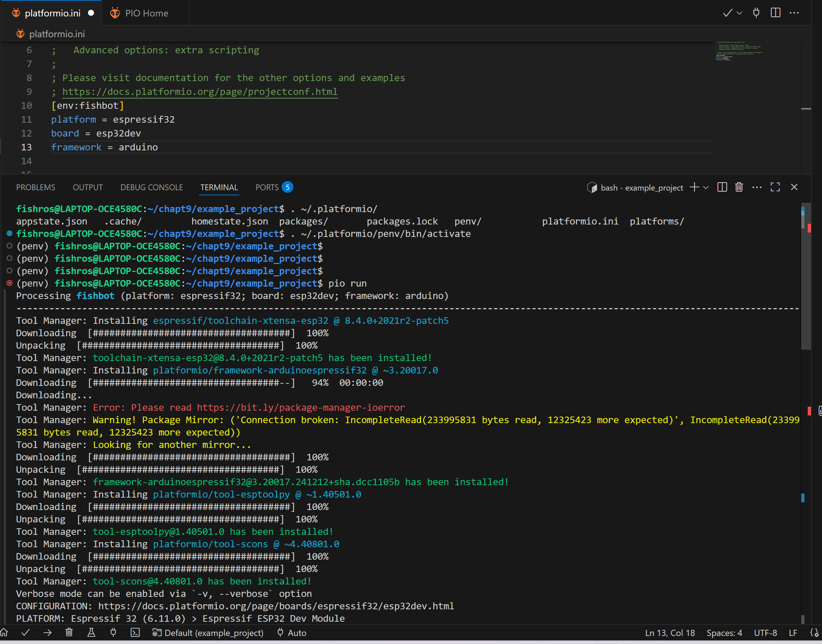Click line number 10 in the gutter
This screenshot has width=822, height=644.
(x=26, y=106)
